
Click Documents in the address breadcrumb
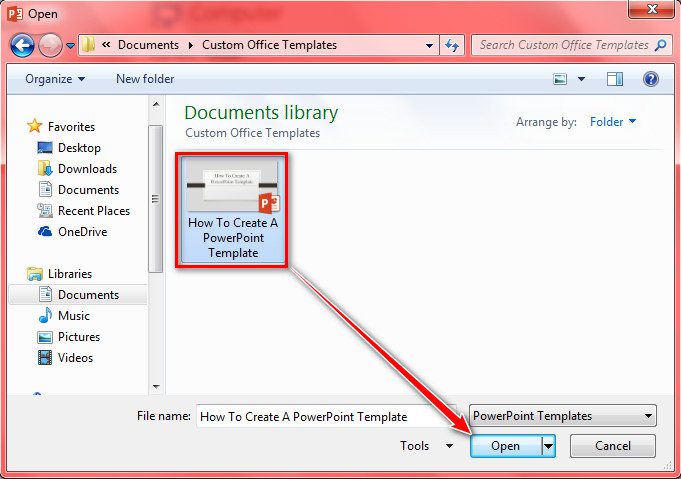click(148, 45)
